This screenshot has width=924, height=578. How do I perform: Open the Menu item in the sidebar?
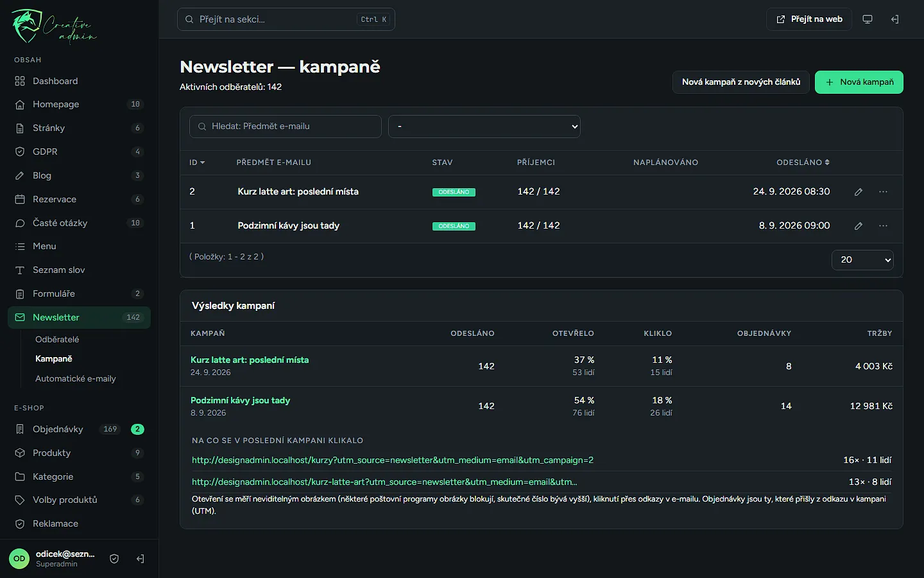pos(79,247)
